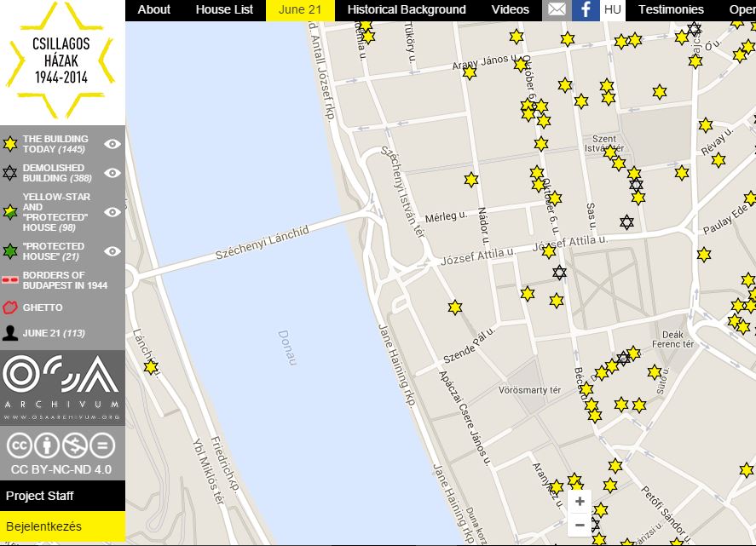This screenshot has width=756, height=546.
Task: Select Borders of Budapest in 1944 text
Action: (65, 280)
